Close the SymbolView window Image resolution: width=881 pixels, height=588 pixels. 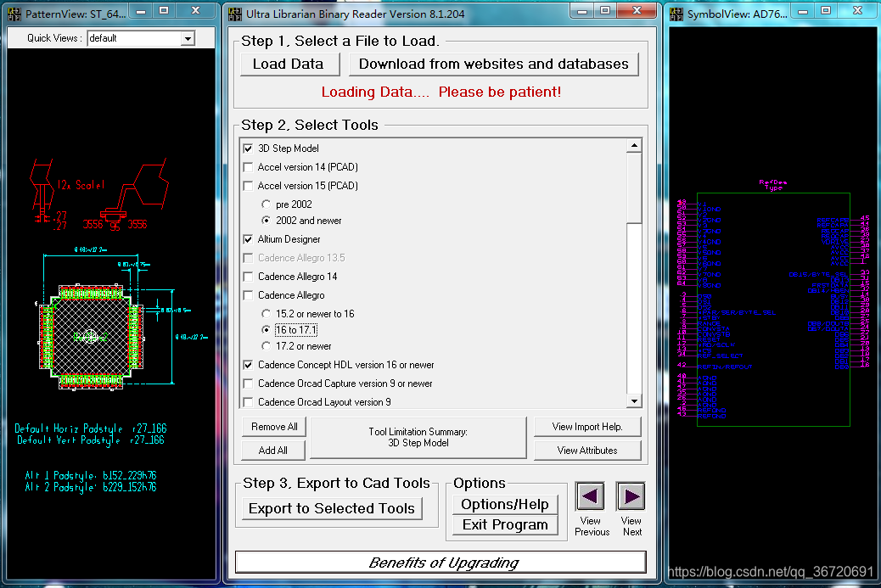pos(858,11)
